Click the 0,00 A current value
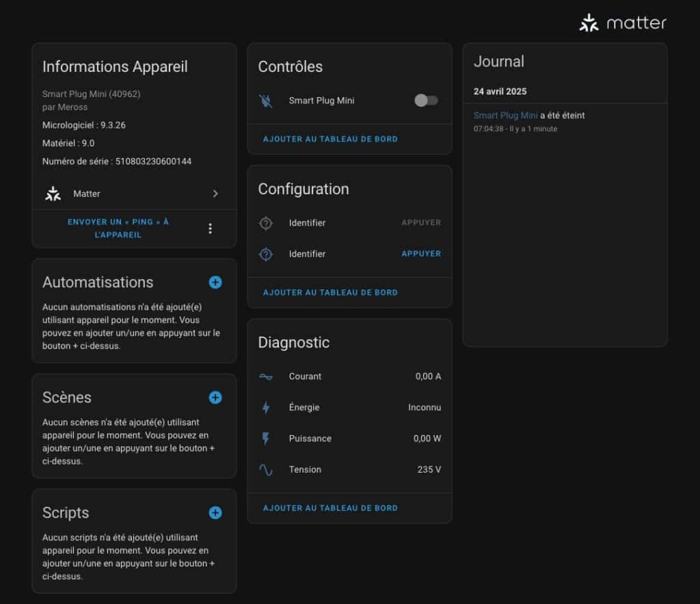This screenshot has width=700, height=604. pyautogui.click(x=428, y=377)
